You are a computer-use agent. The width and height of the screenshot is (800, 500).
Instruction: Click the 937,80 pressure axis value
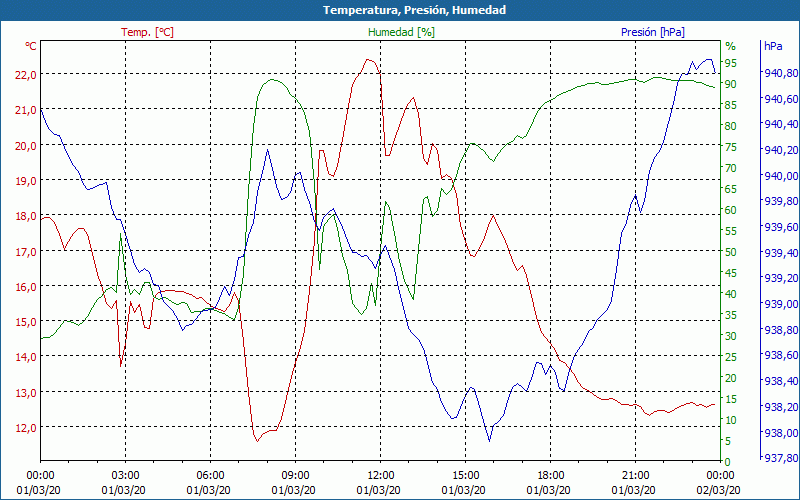tap(781, 458)
